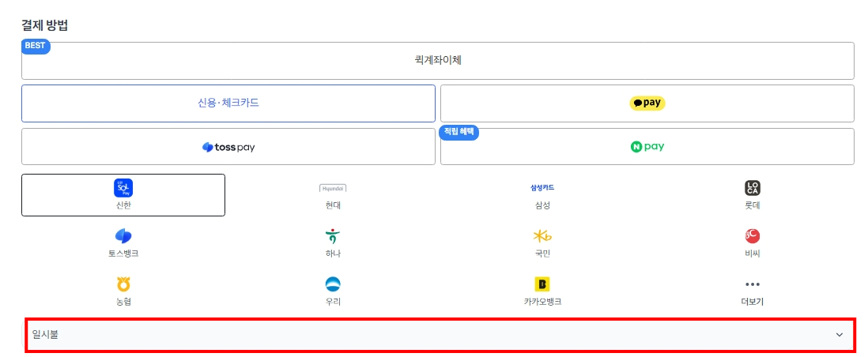Choose Toss Pay payment method
Screen dimensions: 868x357
[x=228, y=147]
